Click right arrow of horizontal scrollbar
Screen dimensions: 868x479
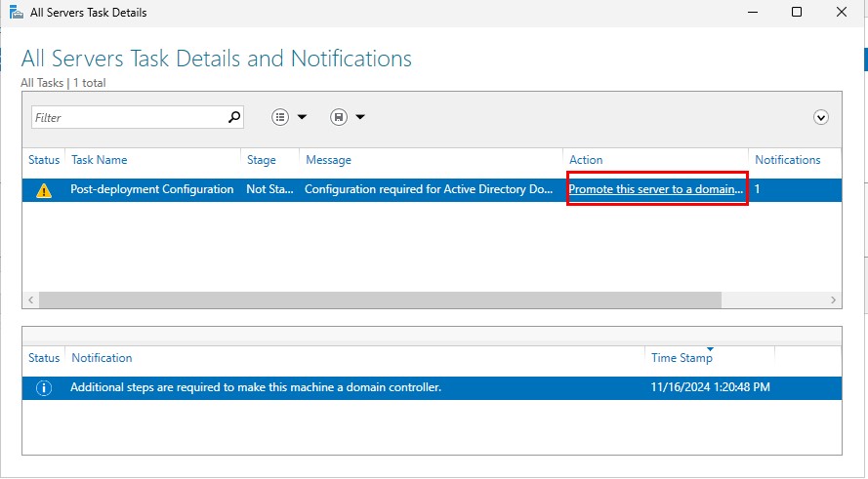coord(834,300)
